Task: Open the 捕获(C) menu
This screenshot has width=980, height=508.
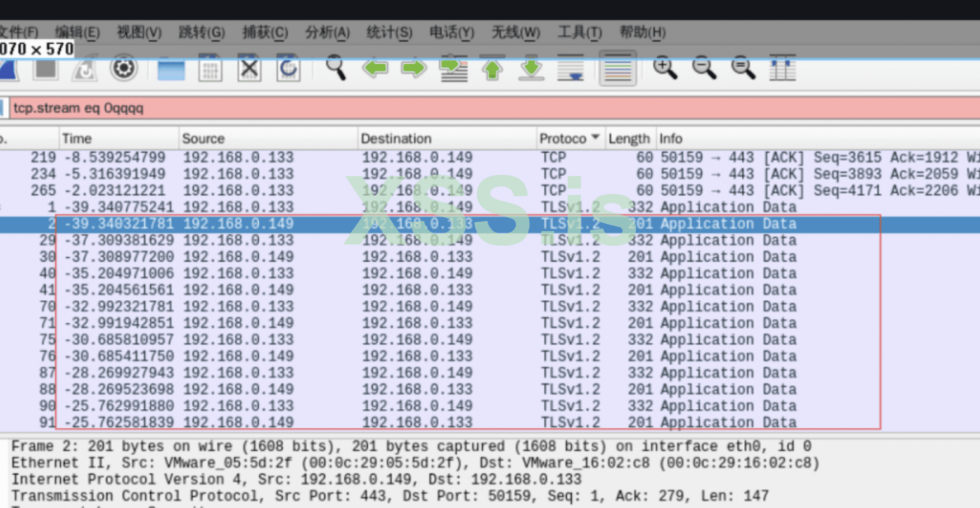Action: 265,32
